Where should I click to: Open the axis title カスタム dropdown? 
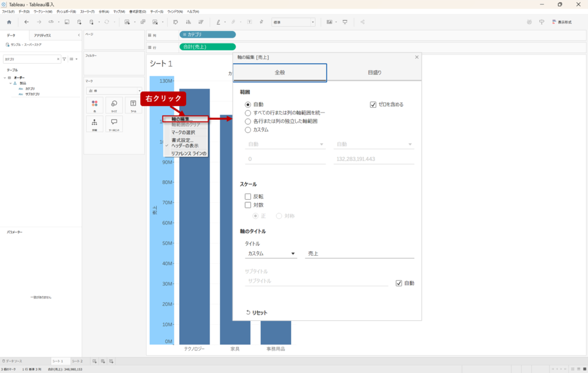coord(270,254)
